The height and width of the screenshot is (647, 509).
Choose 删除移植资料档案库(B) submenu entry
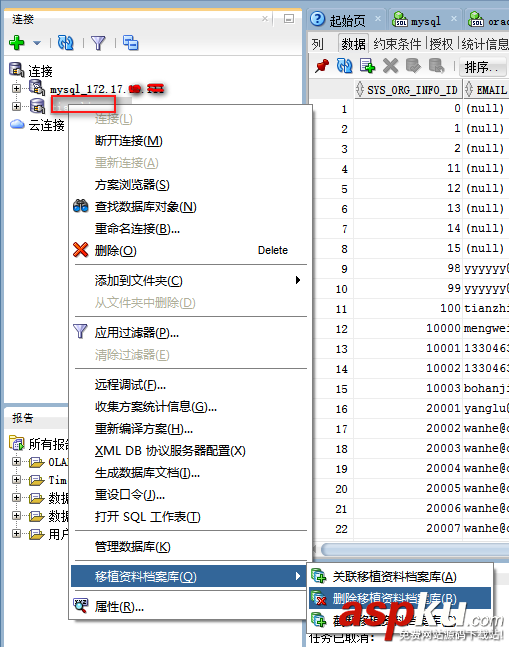pos(400,598)
